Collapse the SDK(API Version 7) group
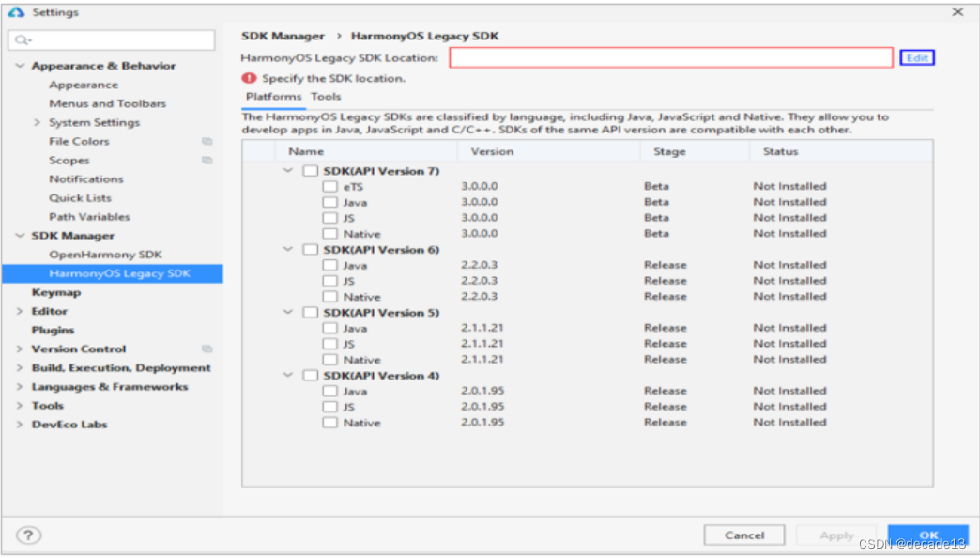Viewport: 980px width, 558px height. [x=288, y=171]
